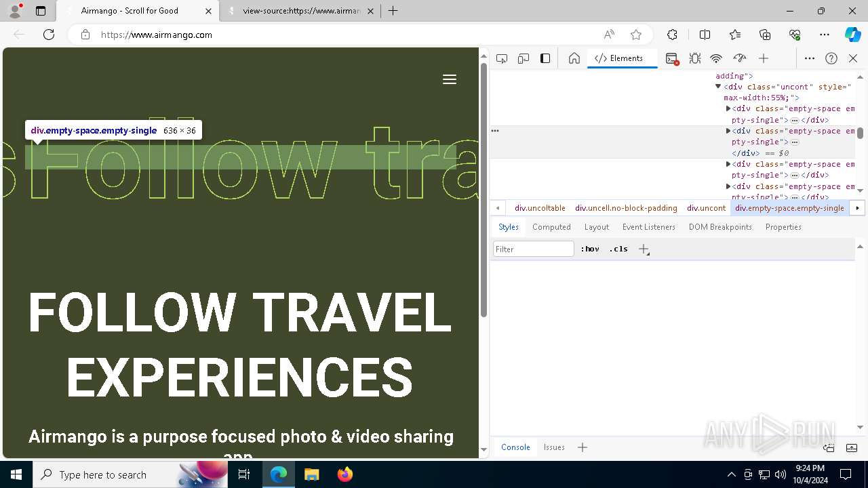Switch to view-source tab

301,11
